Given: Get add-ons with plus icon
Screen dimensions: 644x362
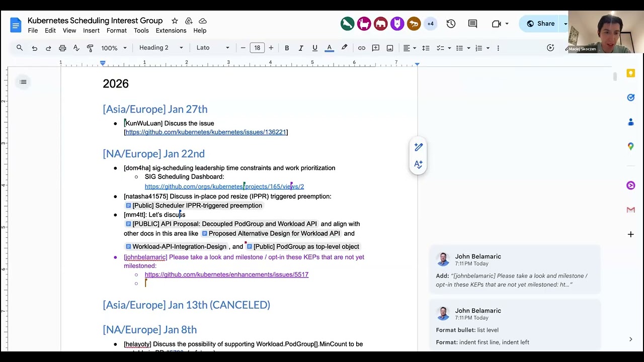Looking at the screenshot, I should [630, 234].
